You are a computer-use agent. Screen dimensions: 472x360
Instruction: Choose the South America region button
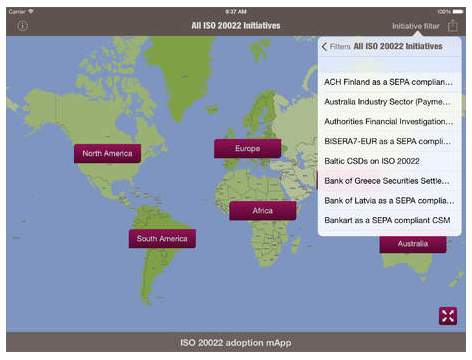162,239
